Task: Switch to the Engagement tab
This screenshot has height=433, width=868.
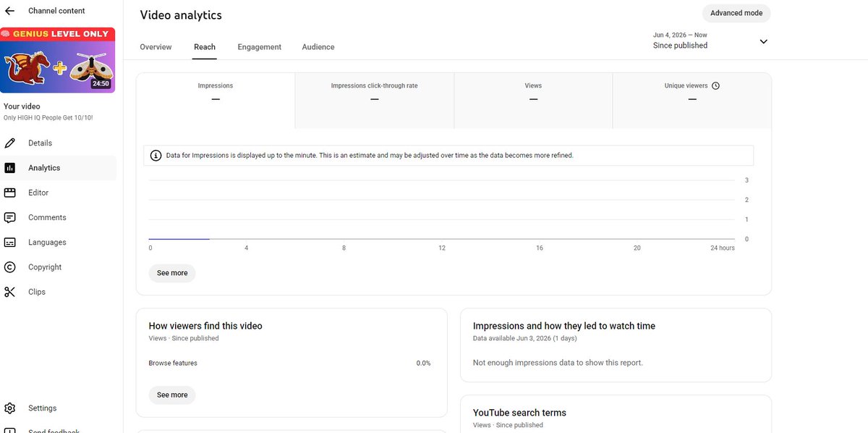Action: pyautogui.click(x=259, y=47)
